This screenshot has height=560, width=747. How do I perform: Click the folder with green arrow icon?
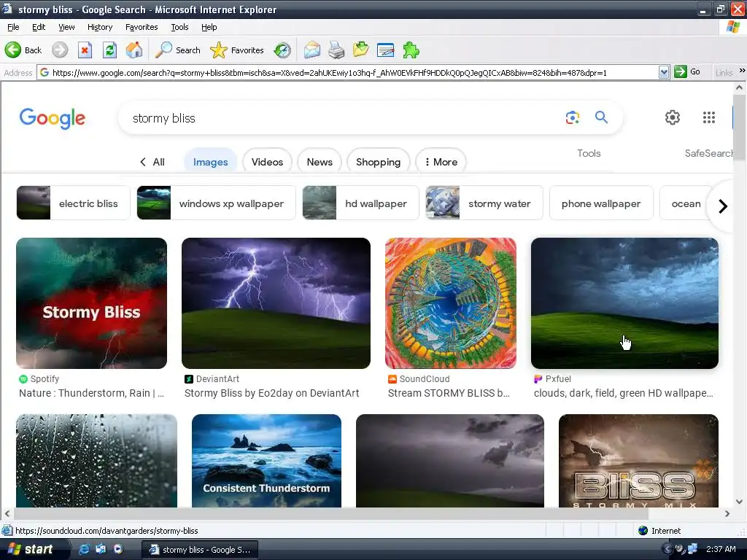click(360, 50)
